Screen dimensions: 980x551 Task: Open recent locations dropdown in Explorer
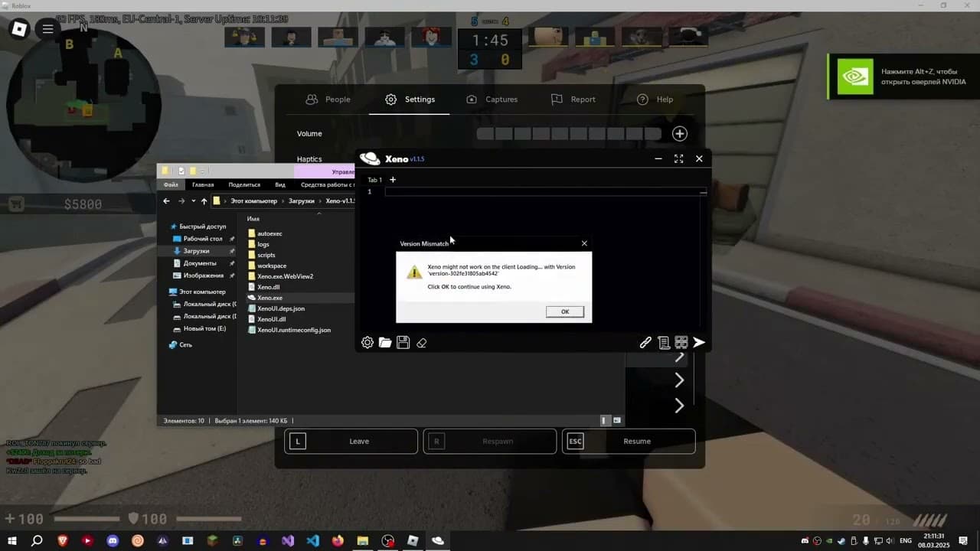[192, 201]
